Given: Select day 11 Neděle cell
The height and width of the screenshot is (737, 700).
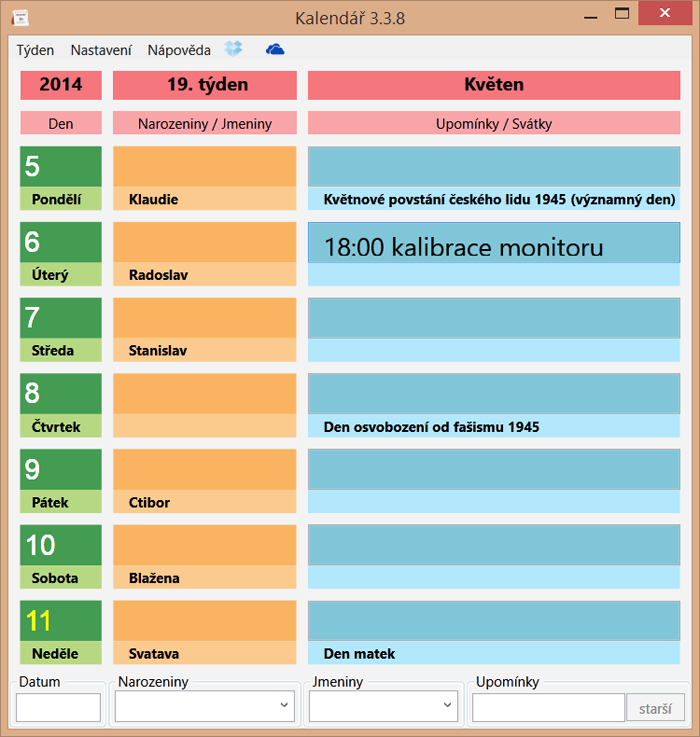Looking at the screenshot, I should point(61,632).
